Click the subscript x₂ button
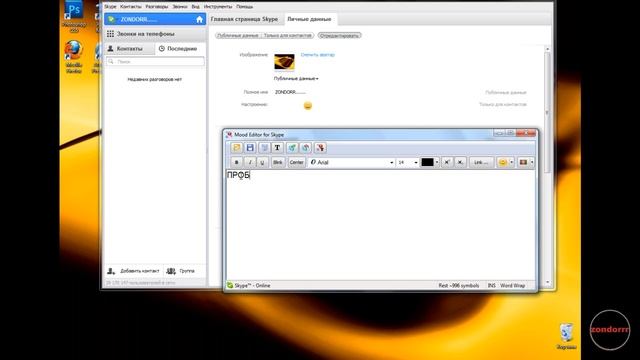The height and width of the screenshot is (360, 640). (x=460, y=162)
